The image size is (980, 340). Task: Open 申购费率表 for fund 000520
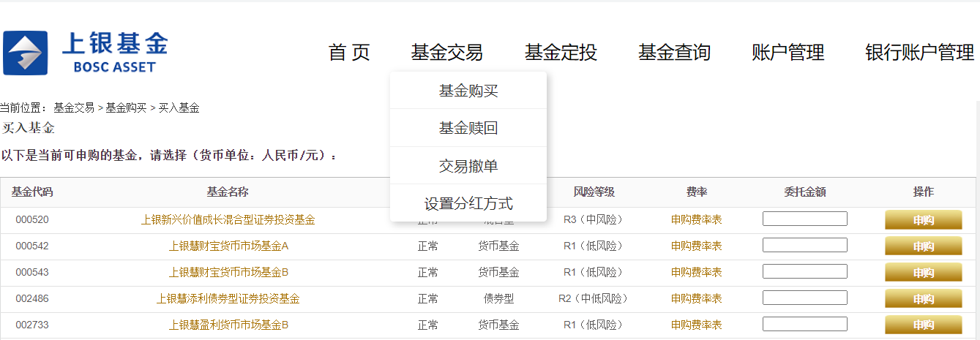click(696, 219)
